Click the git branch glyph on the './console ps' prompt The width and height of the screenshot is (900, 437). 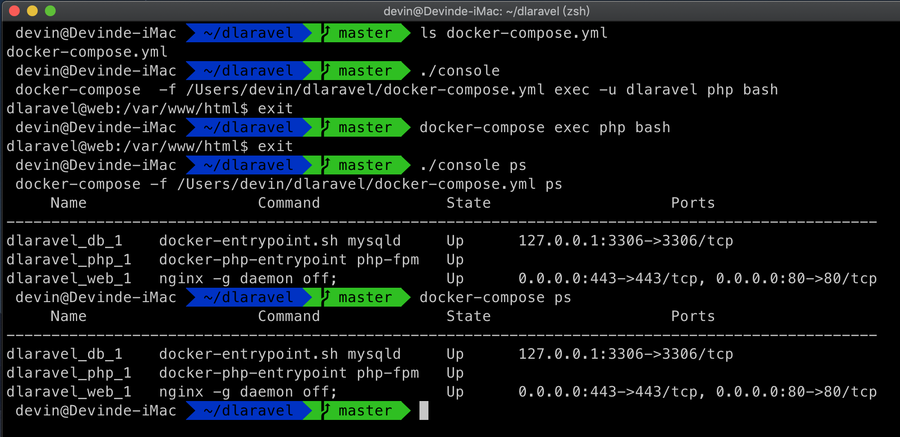coord(327,165)
